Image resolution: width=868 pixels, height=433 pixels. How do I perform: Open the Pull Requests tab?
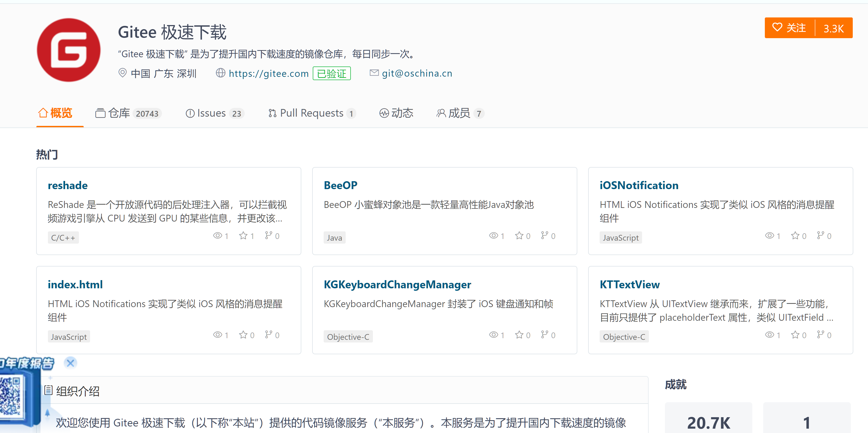click(x=312, y=113)
